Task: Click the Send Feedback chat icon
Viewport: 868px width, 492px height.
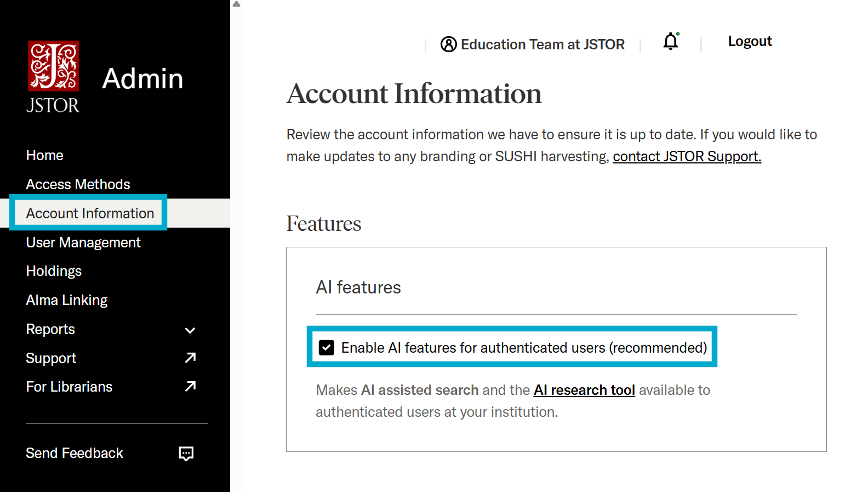Action: [x=186, y=454]
